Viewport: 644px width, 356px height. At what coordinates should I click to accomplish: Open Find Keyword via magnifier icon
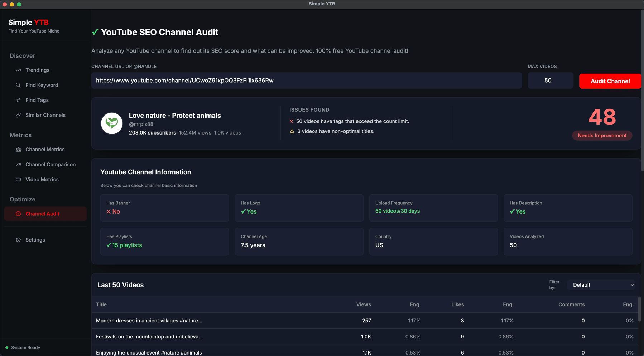click(18, 85)
